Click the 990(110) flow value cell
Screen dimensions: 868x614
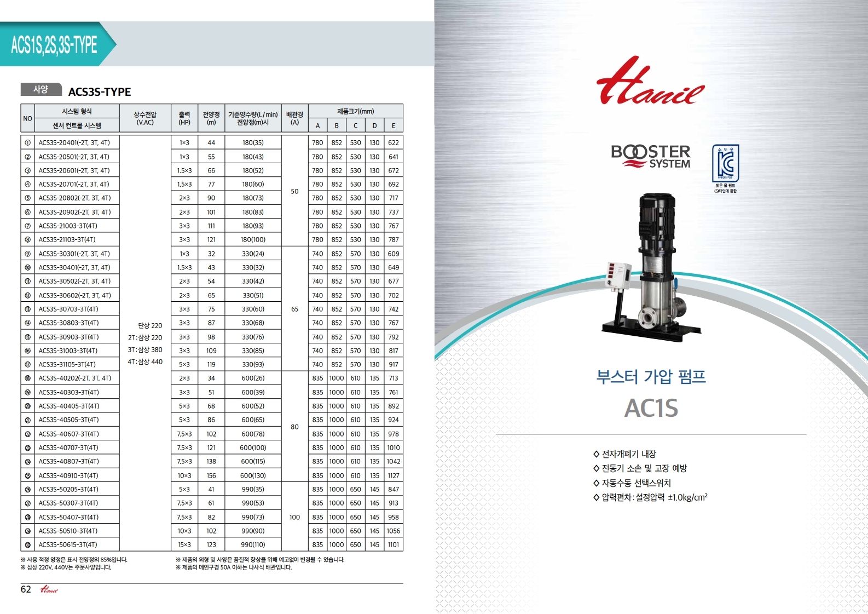(x=253, y=544)
